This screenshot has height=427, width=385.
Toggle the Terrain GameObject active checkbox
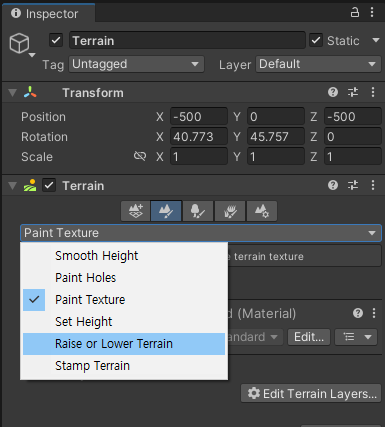coord(56,40)
